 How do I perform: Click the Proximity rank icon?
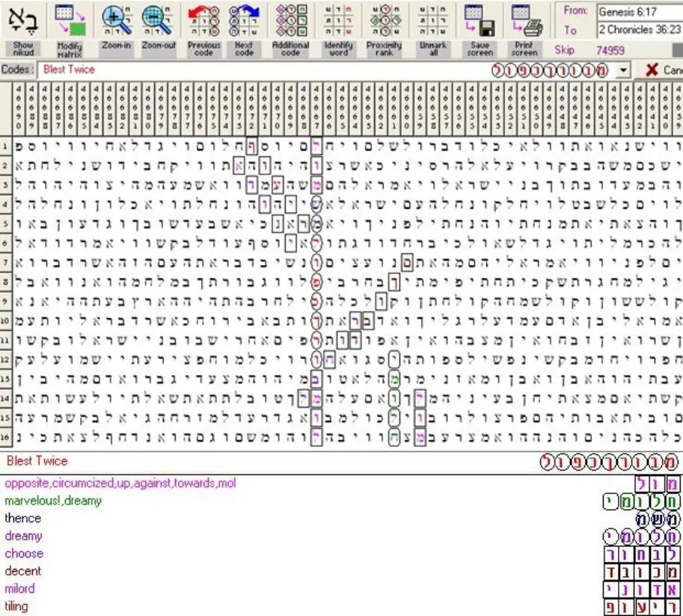pyautogui.click(x=385, y=20)
